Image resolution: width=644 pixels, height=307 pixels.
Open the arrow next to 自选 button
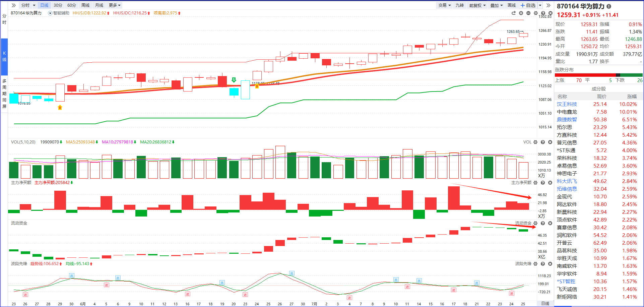coord(540,5)
